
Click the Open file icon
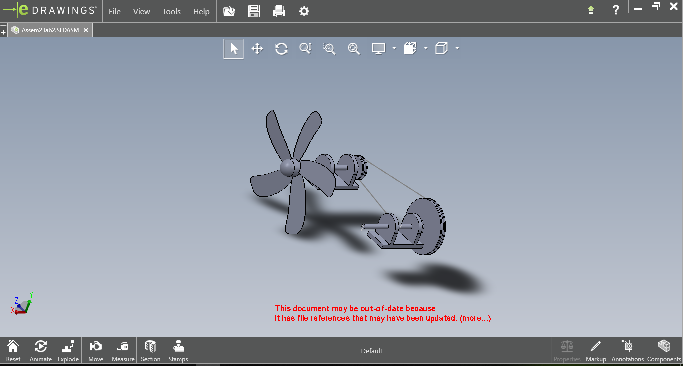[229, 11]
